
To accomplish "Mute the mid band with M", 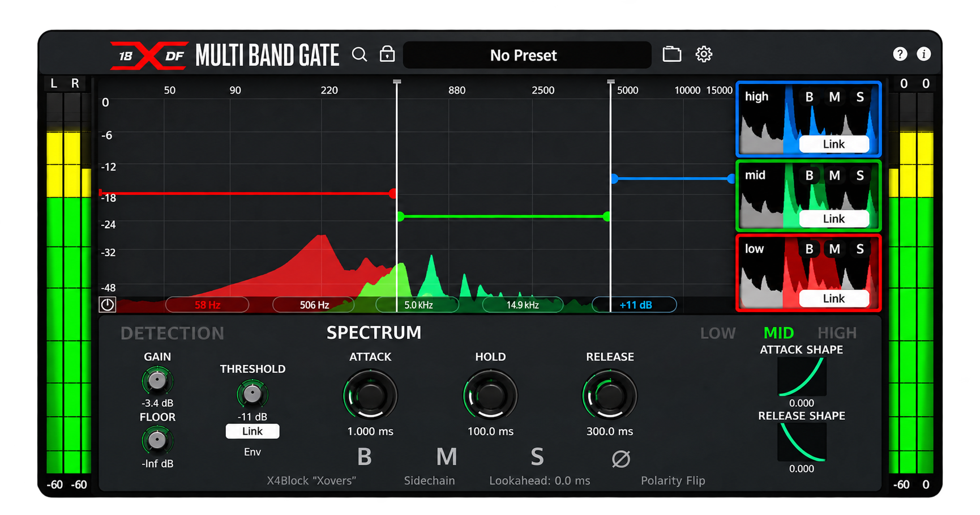I will click(835, 176).
